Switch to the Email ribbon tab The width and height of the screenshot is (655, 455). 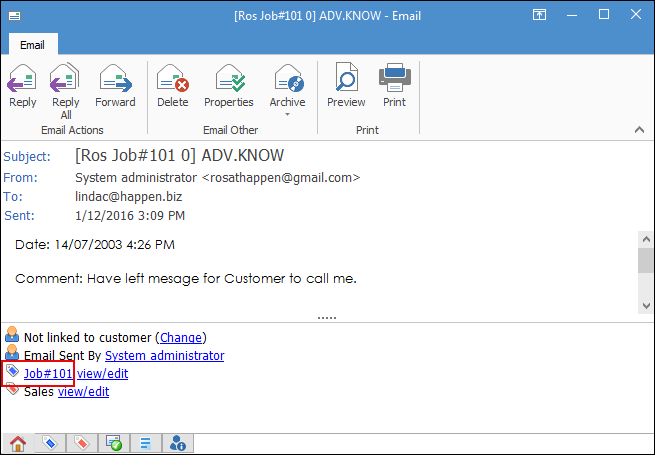pyautogui.click(x=33, y=45)
